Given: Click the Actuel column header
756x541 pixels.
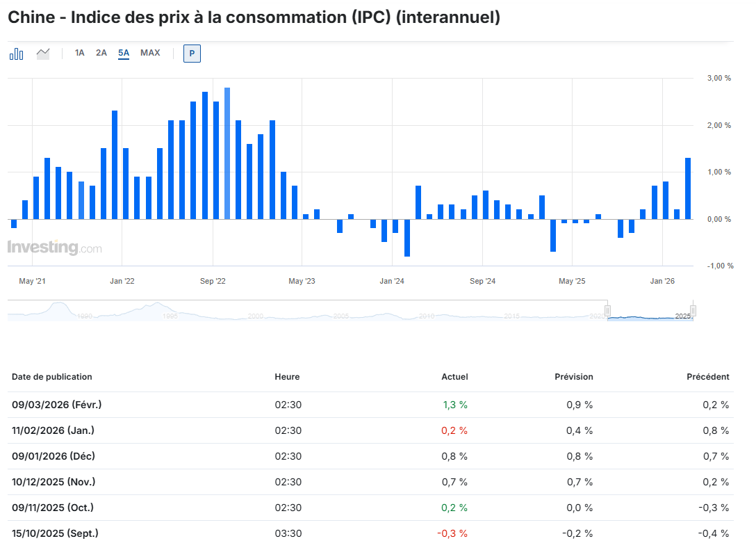Looking at the screenshot, I should coord(454,377).
